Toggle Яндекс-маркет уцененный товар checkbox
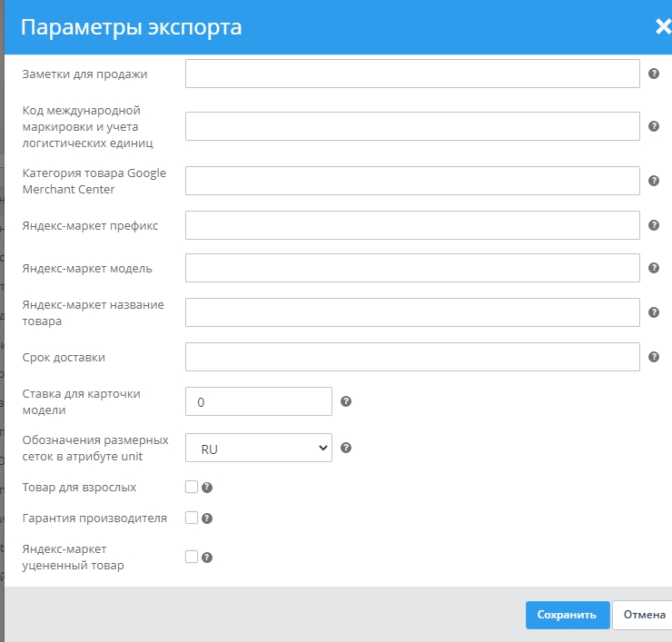 click(191, 557)
